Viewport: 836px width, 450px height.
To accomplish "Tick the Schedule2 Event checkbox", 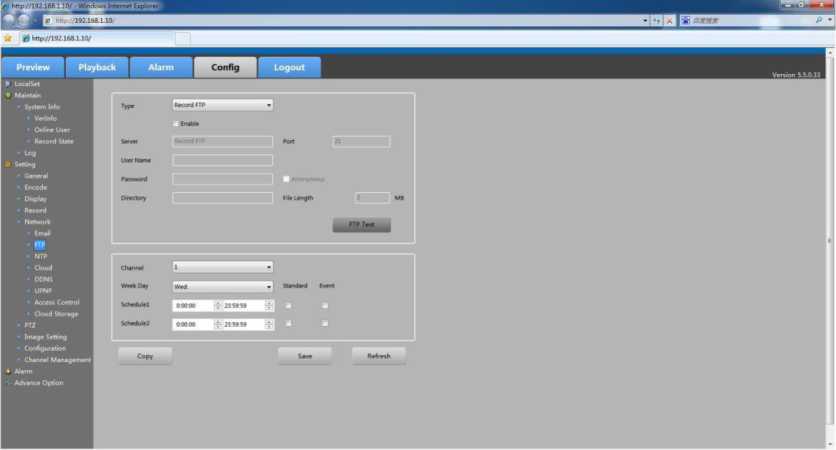I will (x=325, y=323).
